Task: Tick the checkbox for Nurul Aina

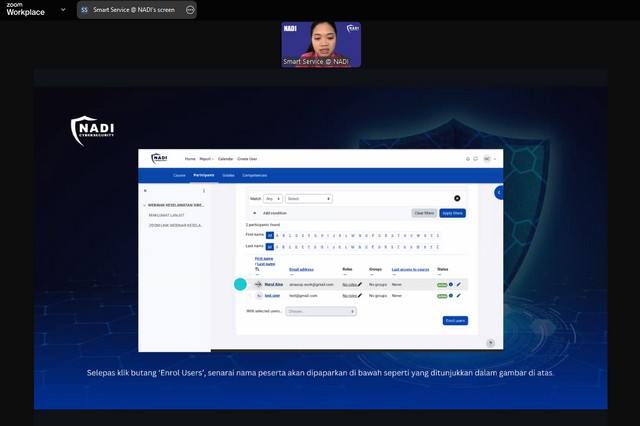Action: point(250,284)
